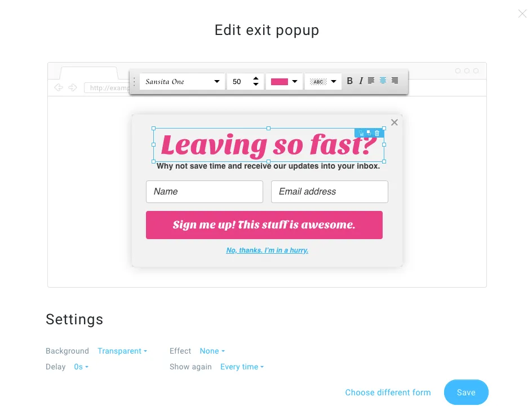Decrease font size with down arrow
This screenshot has width=532, height=410.
[x=256, y=84]
